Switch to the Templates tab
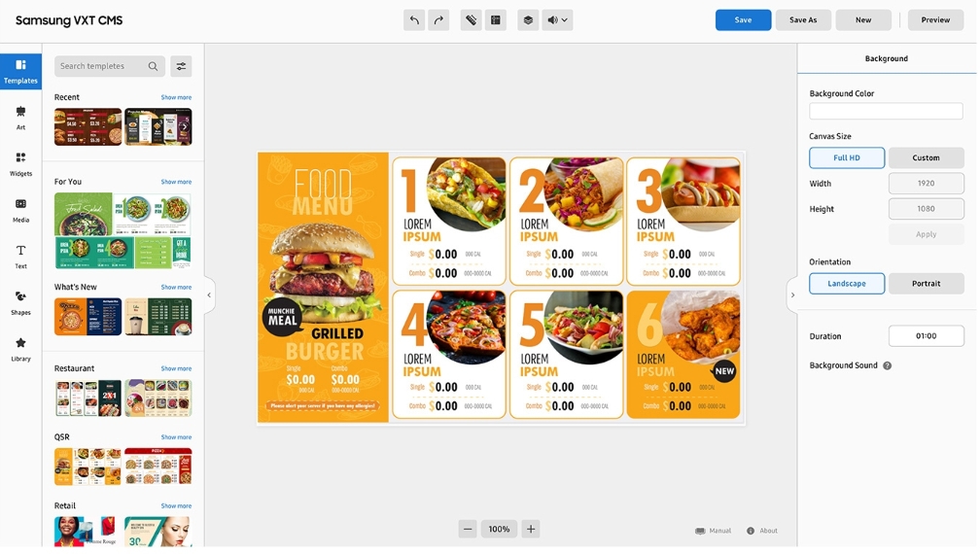The width and height of the screenshot is (980, 554). [x=20, y=71]
